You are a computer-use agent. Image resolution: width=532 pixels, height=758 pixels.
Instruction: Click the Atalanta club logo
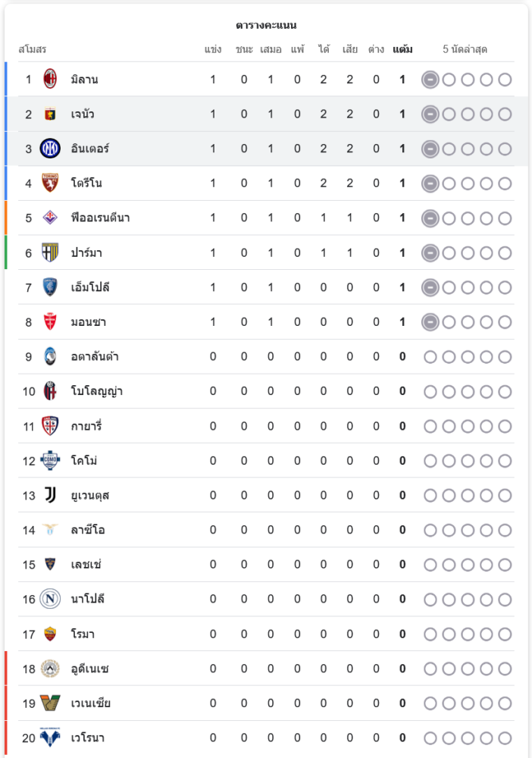50,356
